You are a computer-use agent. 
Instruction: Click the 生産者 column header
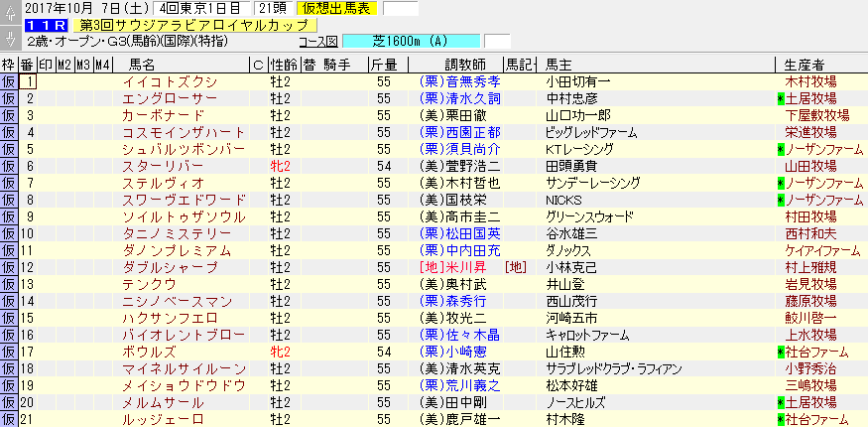805,65
